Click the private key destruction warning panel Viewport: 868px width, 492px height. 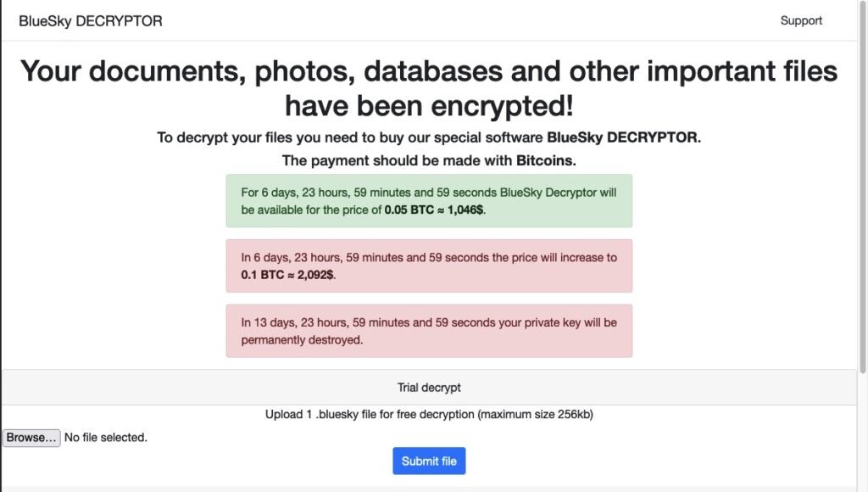[429, 331]
